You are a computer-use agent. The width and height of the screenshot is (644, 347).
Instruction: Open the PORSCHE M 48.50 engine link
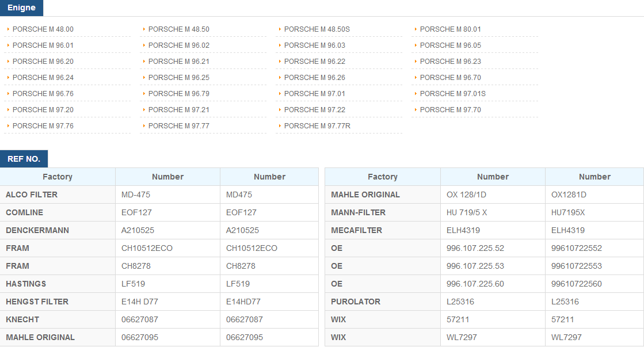click(178, 29)
